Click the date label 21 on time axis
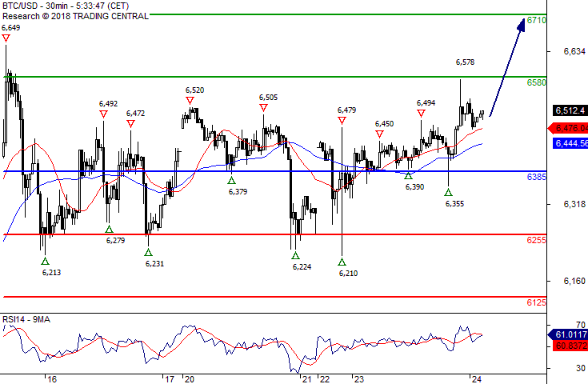The width and height of the screenshot is (588, 384). [307, 379]
